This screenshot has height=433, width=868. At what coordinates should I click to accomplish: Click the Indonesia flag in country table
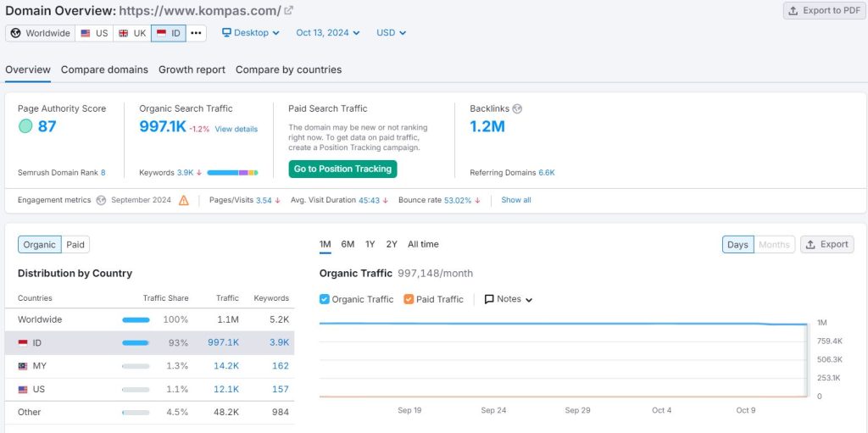pyautogui.click(x=23, y=343)
